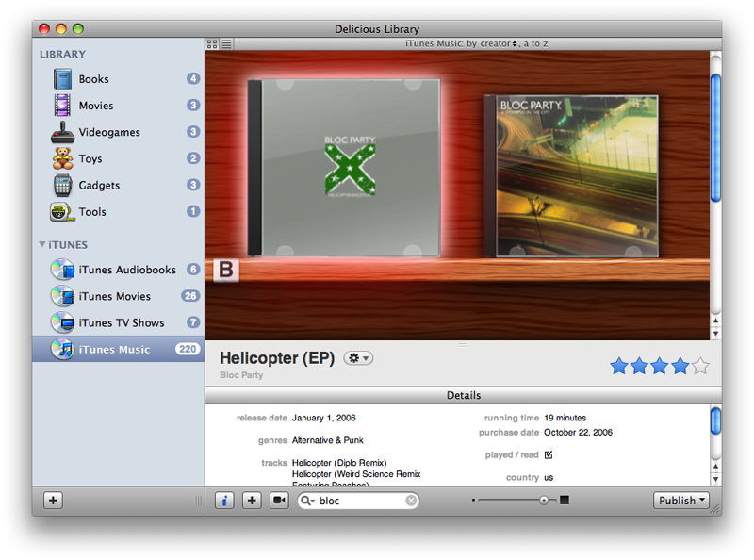Image resolution: width=754 pixels, height=560 pixels.
Task: Open the Gadgets calculator watch icon
Action: (62, 185)
